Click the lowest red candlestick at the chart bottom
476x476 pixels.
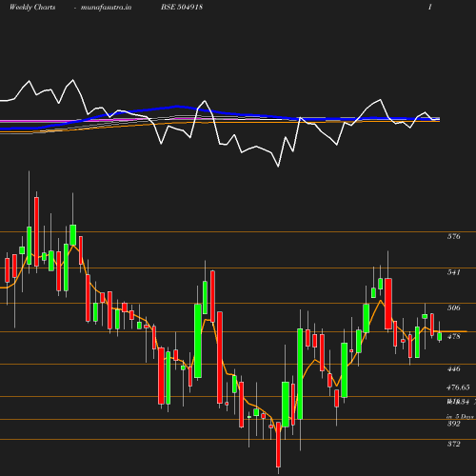(x=278, y=445)
